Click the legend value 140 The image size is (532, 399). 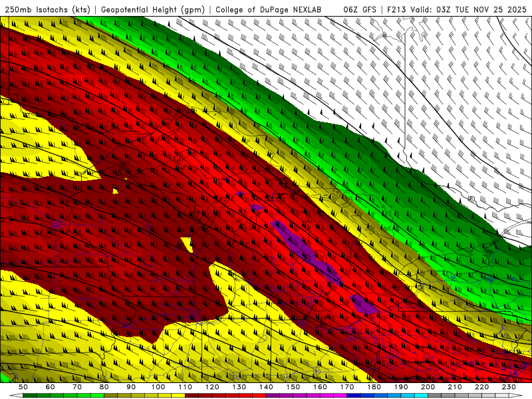(x=266, y=387)
